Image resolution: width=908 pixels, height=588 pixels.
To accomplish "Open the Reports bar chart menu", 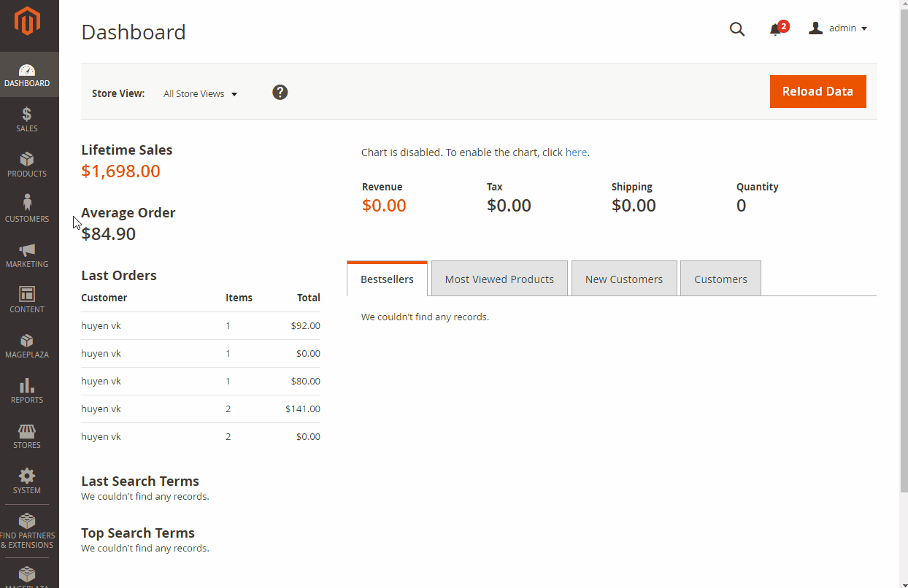I will (27, 391).
